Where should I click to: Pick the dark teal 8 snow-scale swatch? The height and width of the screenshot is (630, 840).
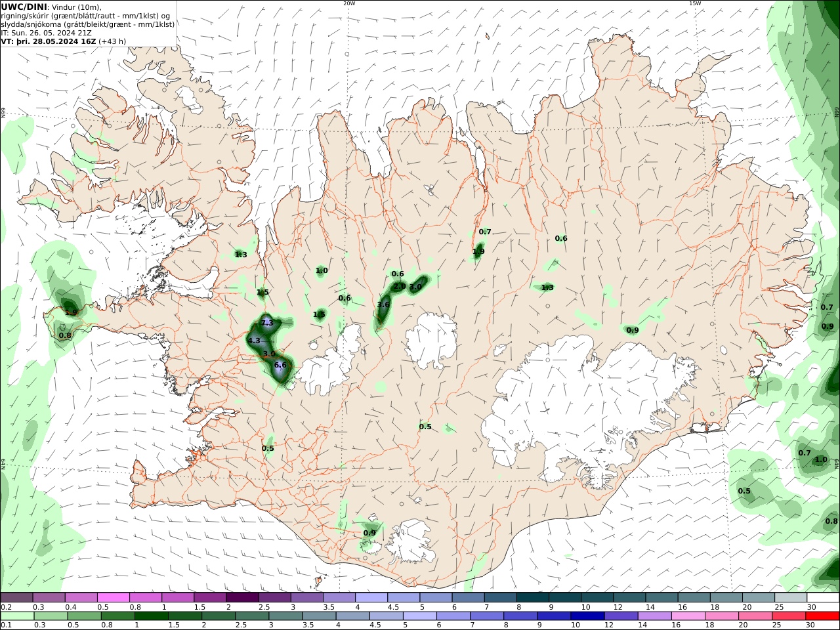point(532,598)
